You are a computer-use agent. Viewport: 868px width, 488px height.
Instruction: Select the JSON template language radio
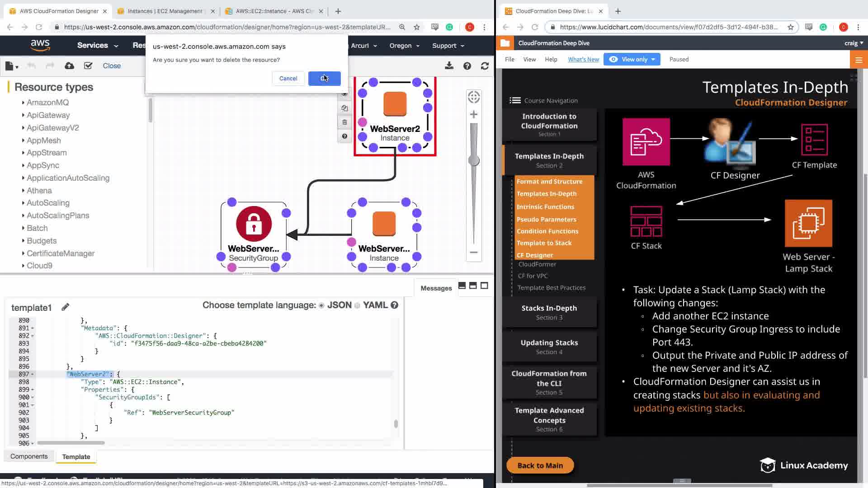tap(321, 305)
